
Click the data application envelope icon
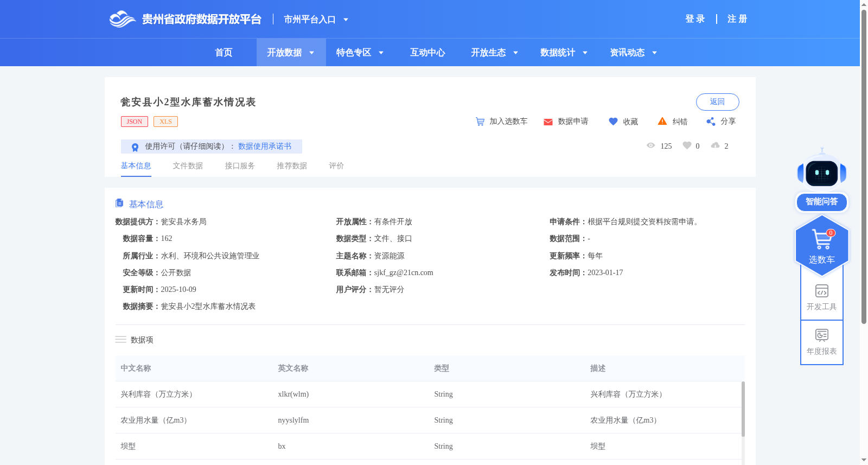pos(548,122)
